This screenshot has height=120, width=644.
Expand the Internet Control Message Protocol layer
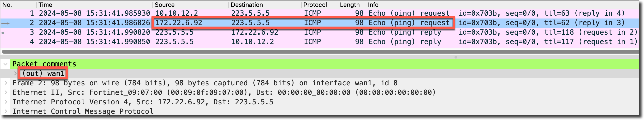click(6, 111)
